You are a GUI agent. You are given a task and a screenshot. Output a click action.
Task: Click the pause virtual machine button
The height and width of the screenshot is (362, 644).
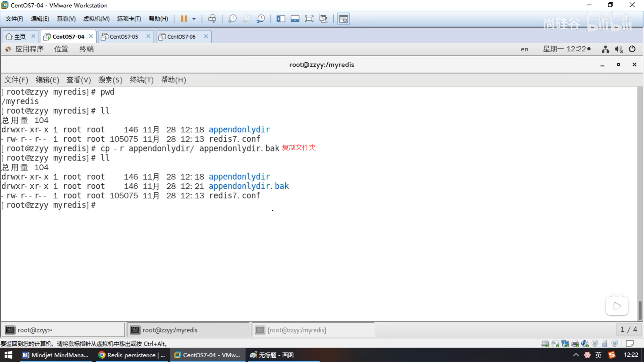point(183,19)
